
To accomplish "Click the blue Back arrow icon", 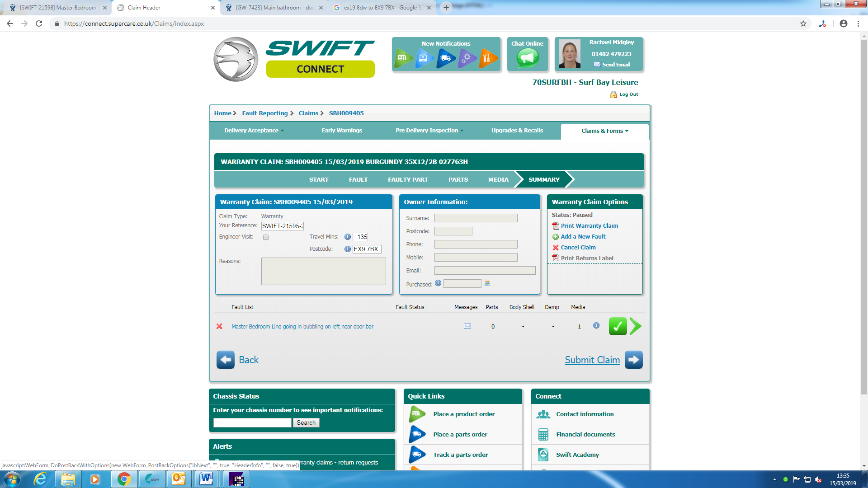I will [x=225, y=360].
